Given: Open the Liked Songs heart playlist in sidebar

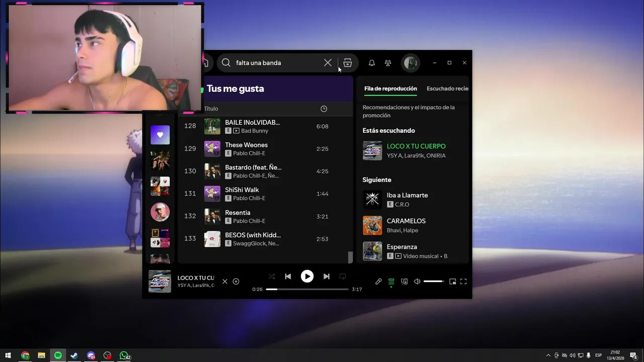Looking at the screenshot, I should pyautogui.click(x=160, y=135).
